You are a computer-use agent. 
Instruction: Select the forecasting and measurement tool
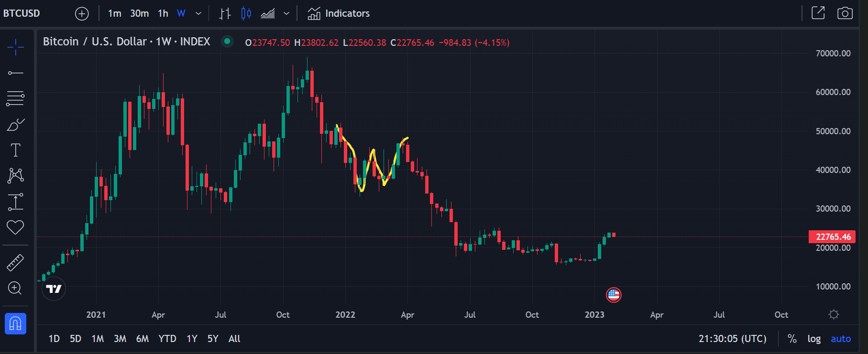(16, 202)
